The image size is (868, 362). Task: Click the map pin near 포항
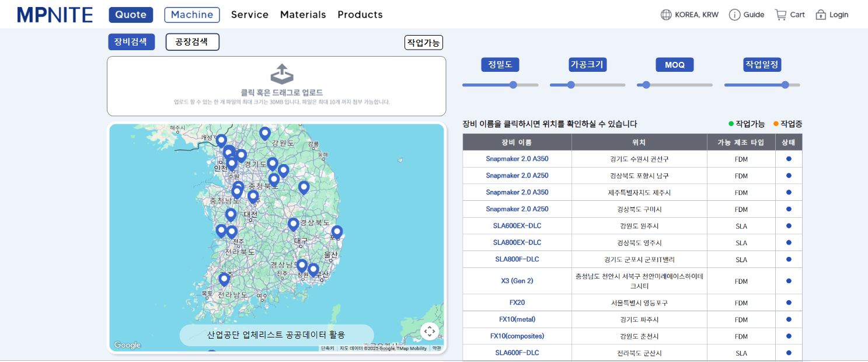[x=337, y=232]
